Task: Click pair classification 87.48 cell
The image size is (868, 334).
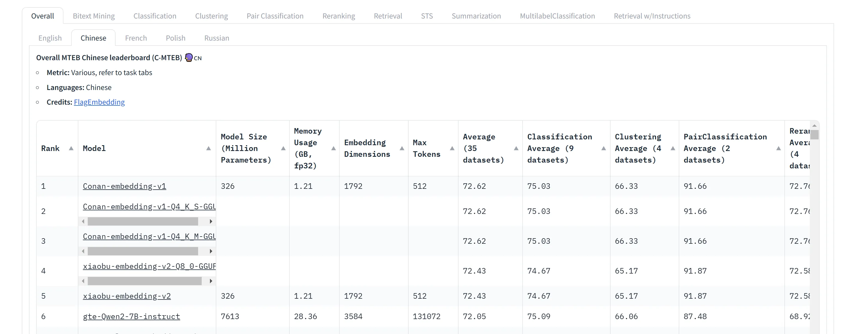Action: pyautogui.click(x=695, y=317)
